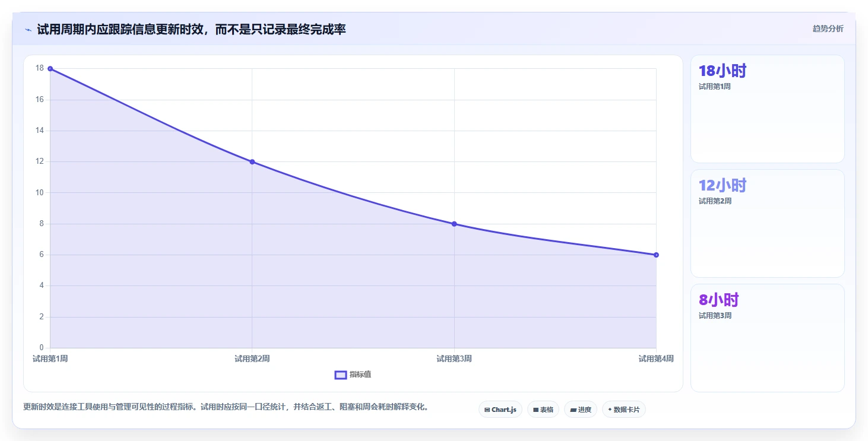Select the 数据卡片 tag
The height and width of the screenshot is (441, 868).
624,410
